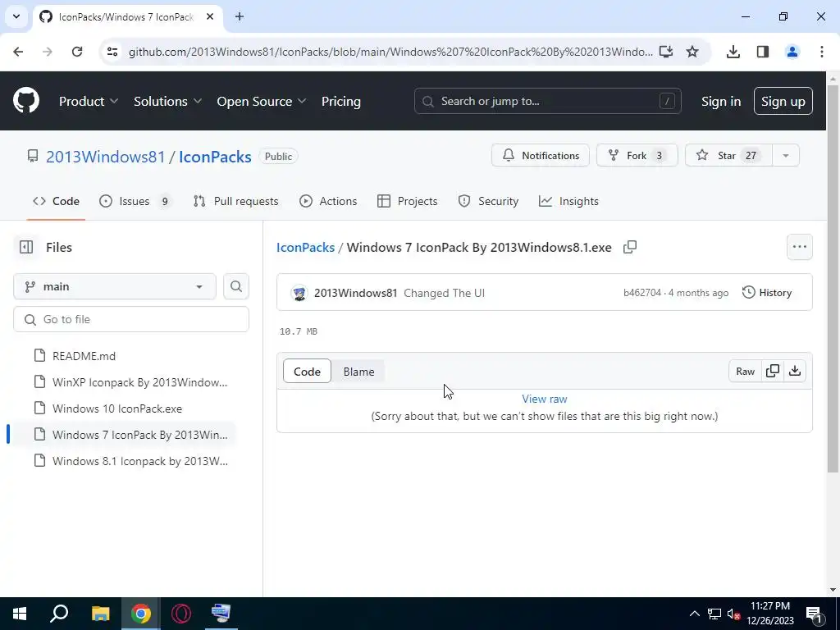Open Chrome profile avatar
Viewport: 840px width, 630px height.
[x=792, y=52]
